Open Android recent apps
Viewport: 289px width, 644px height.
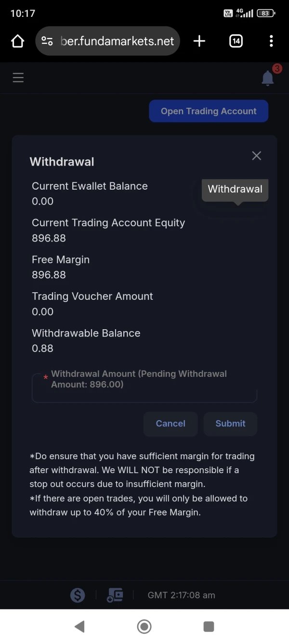click(209, 626)
